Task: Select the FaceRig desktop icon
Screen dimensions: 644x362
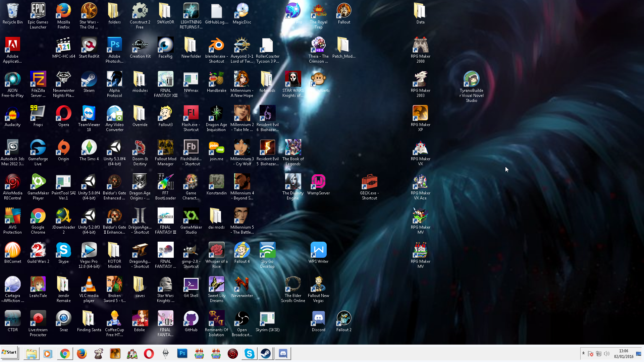Action: point(165,48)
